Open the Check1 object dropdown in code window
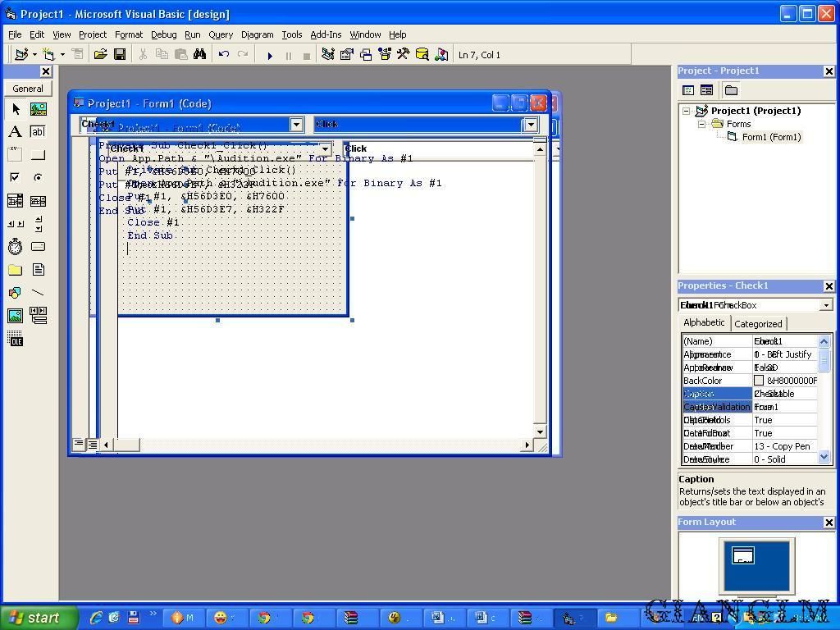Screen dimensions: 840x630 (x=296, y=125)
